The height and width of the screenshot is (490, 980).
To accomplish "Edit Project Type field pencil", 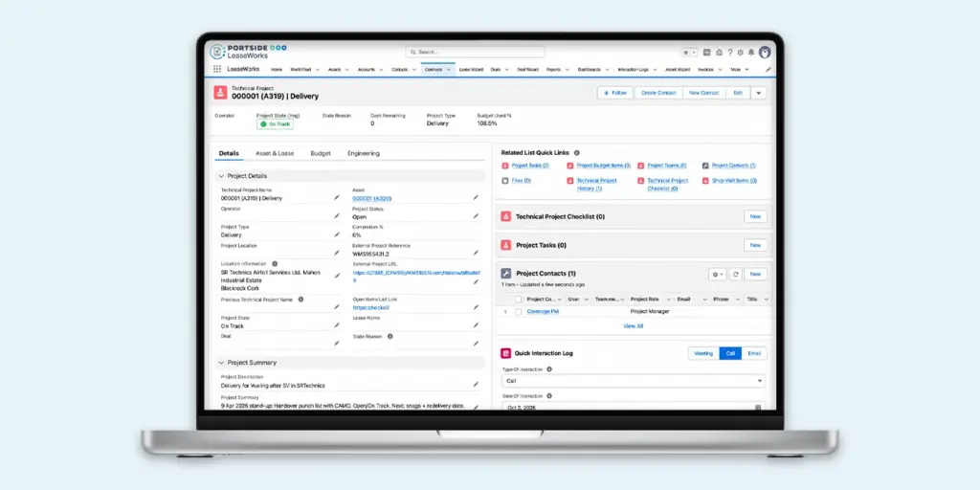I will [x=336, y=235].
